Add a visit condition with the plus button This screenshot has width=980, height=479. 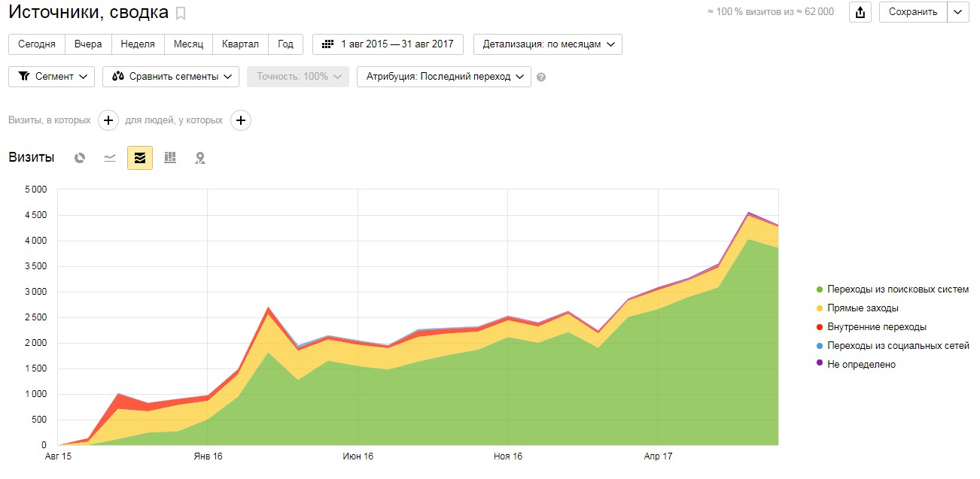[108, 120]
